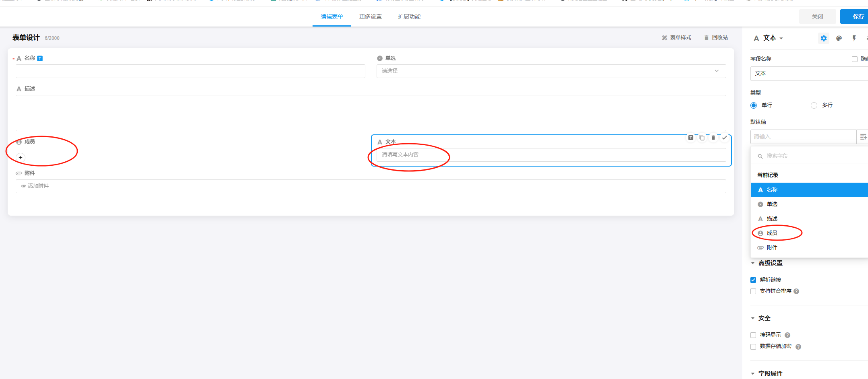Click the 搜索字段 search box

(806, 156)
